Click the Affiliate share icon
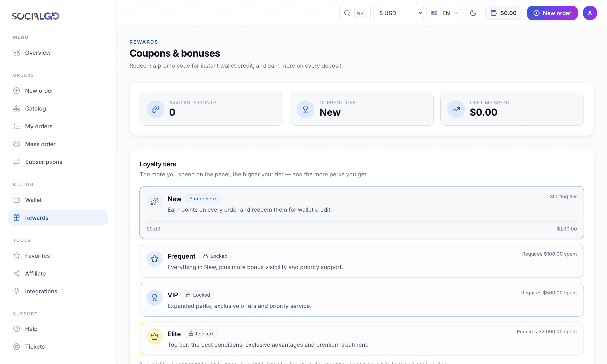Viewport: 607px width, 364px height. pos(17,273)
